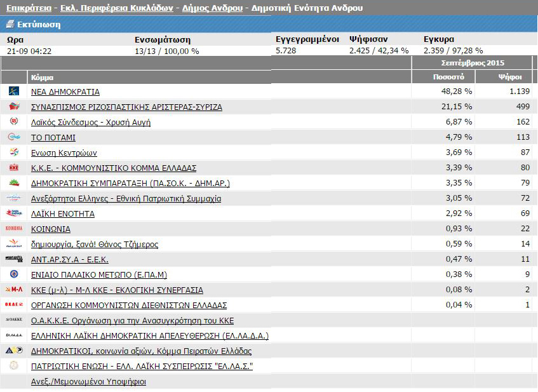Go to Επικράτεια breadcrumb link
Image resolution: width=538 pixels, height=392 pixels.
29,8
